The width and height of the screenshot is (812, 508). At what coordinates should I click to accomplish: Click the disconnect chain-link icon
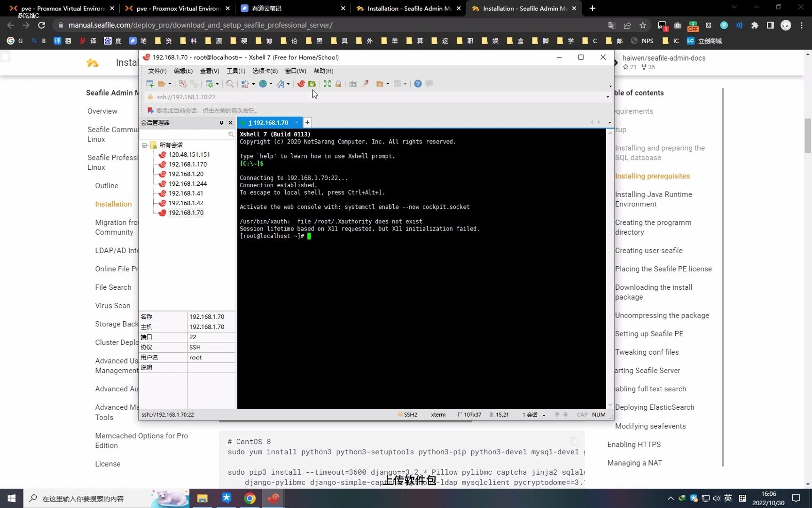(x=194, y=84)
